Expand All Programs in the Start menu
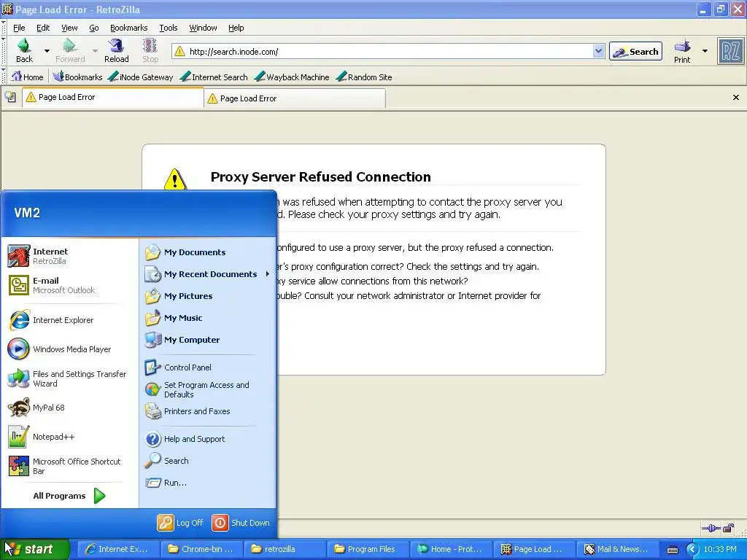Image resolution: width=747 pixels, height=560 pixels. 69,496
